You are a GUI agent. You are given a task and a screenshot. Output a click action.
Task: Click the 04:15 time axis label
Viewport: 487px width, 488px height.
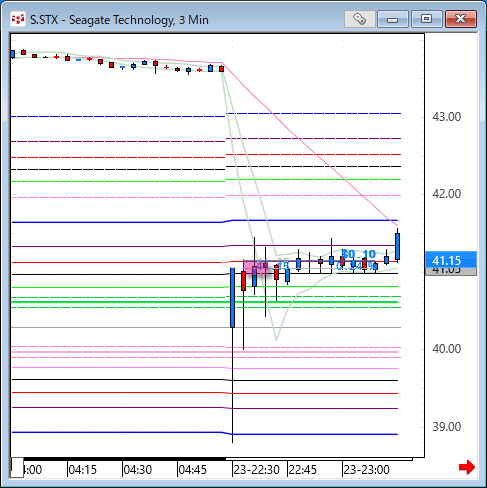pyautogui.click(x=82, y=470)
